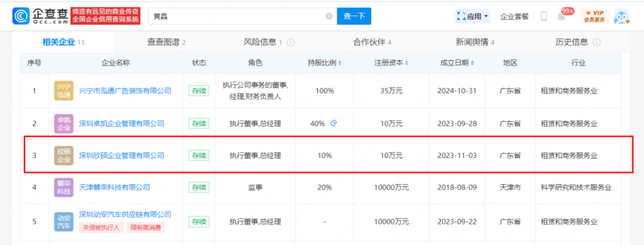Click the date 2024-10-31
Screen dimensions: 644x245
[x=457, y=91]
